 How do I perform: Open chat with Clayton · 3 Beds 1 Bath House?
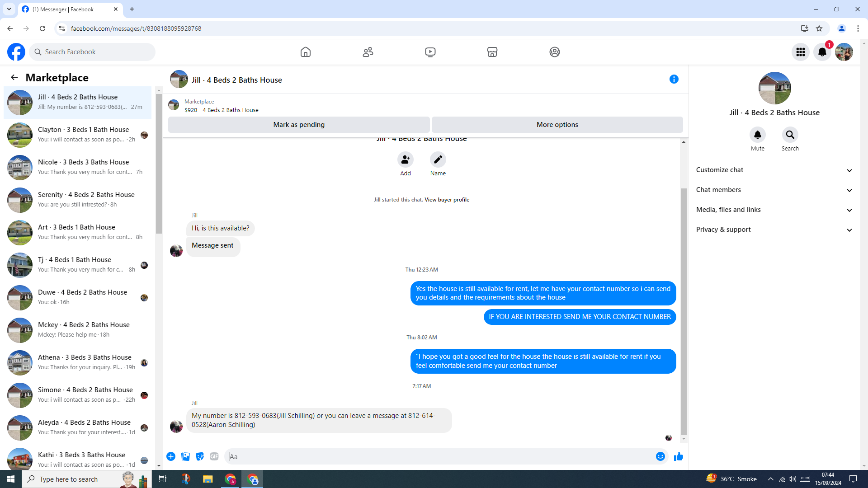(78, 135)
